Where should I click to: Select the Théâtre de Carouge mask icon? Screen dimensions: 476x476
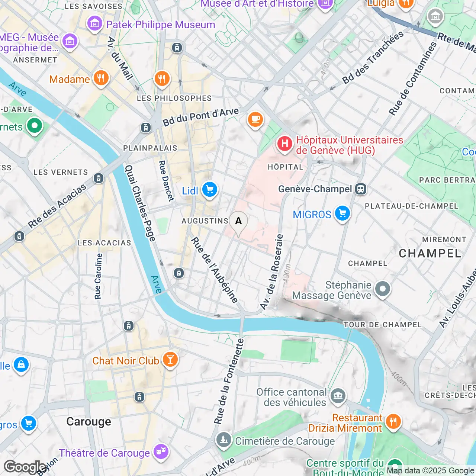click(161, 451)
